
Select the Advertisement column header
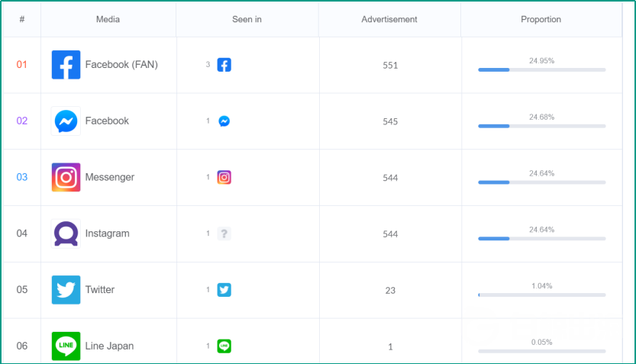pos(389,19)
